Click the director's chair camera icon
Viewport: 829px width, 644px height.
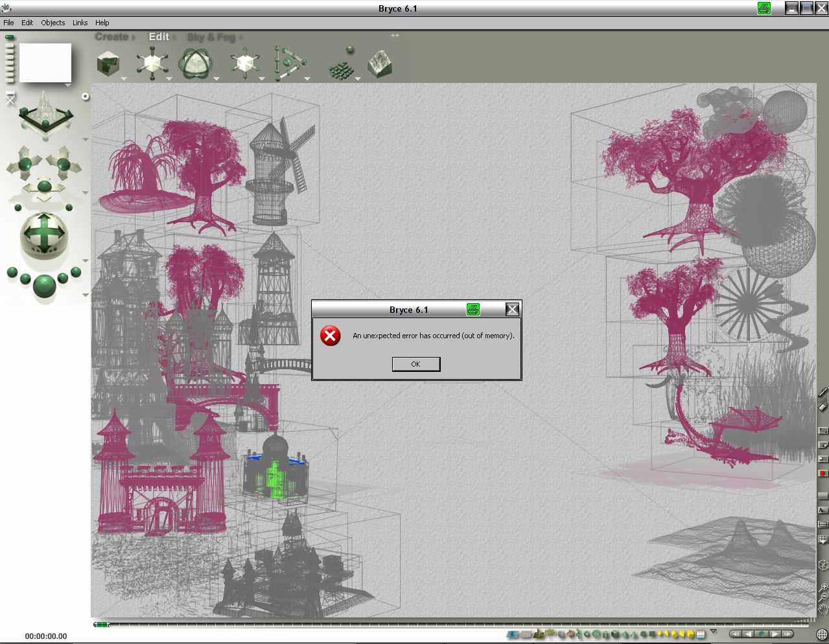(10, 97)
